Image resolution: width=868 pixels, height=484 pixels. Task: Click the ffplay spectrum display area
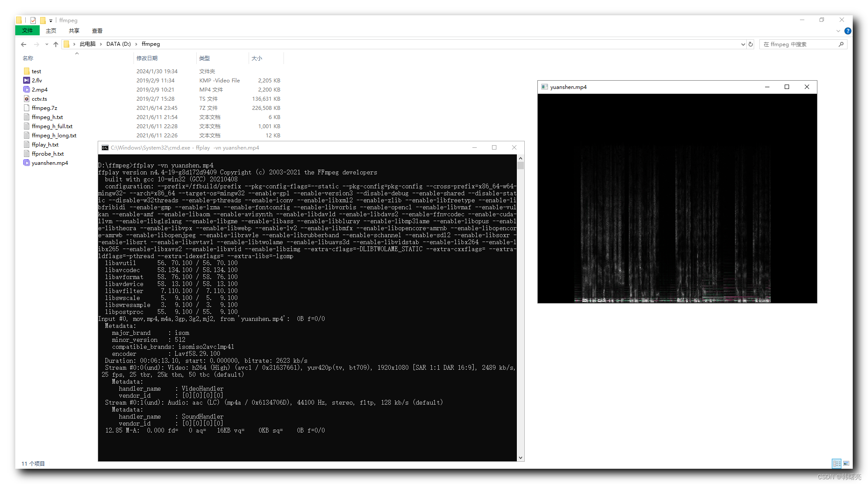677,198
